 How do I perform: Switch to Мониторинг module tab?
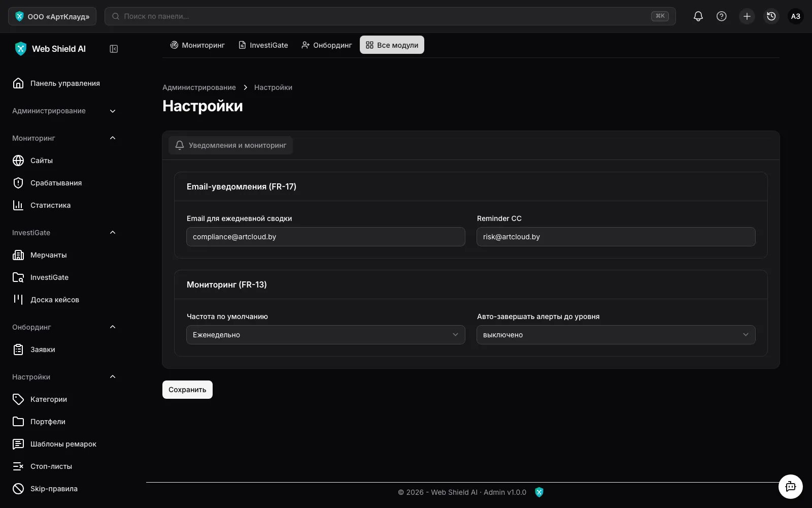tap(197, 45)
